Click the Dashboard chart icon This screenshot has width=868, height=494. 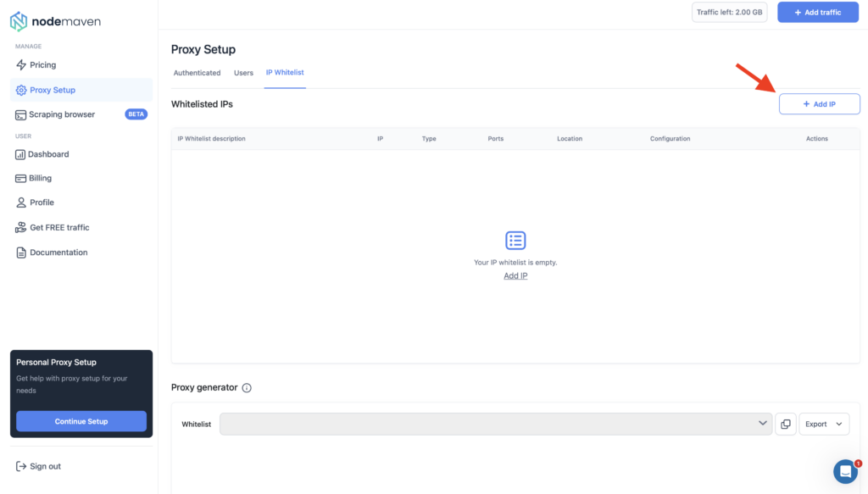(x=20, y=154)
